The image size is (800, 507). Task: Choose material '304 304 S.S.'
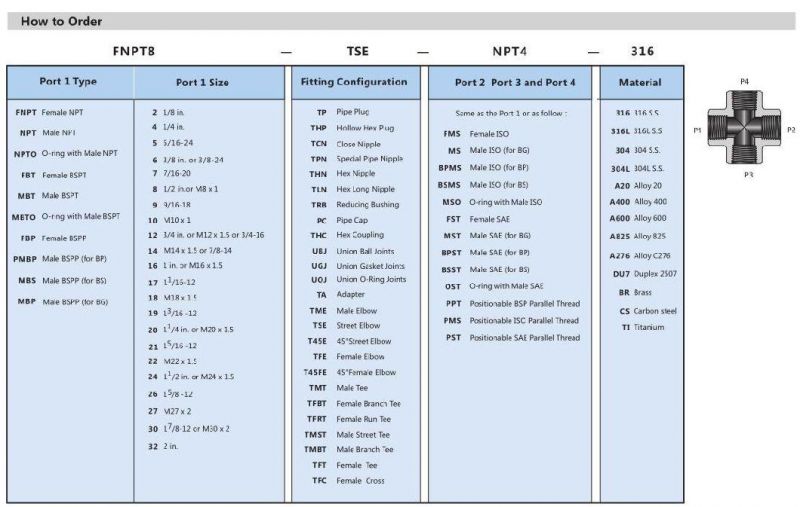pos(638,150)
